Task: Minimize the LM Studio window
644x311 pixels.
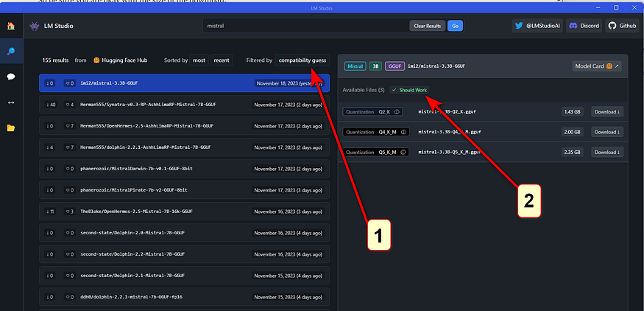Action: (x=599, y=7)
